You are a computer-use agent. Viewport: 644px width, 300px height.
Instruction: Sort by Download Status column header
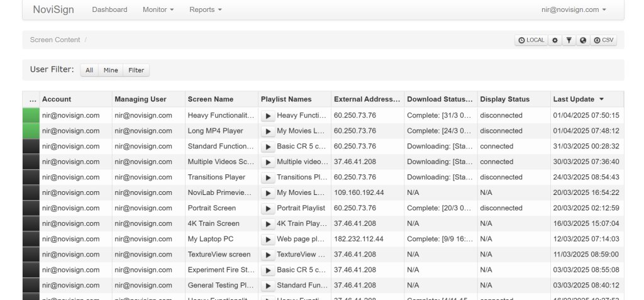tap(441, 99)
